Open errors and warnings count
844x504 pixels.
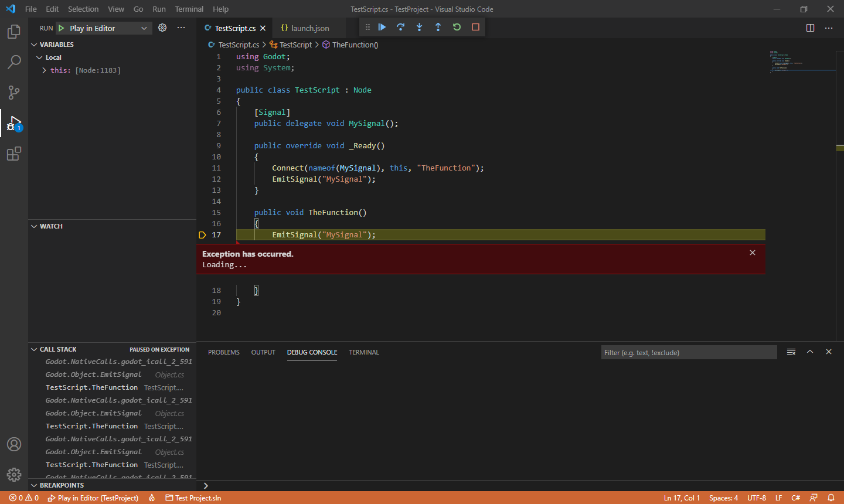24,498
